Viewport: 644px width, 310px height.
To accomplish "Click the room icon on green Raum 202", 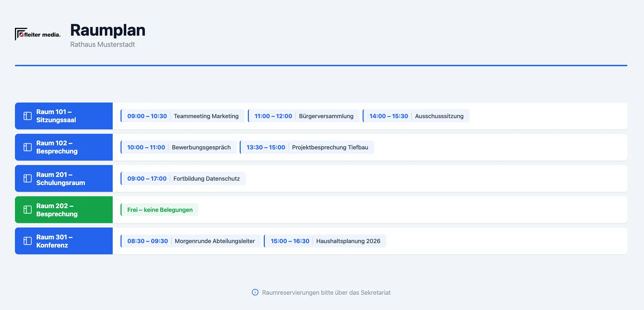I will (x=27, y=210).
